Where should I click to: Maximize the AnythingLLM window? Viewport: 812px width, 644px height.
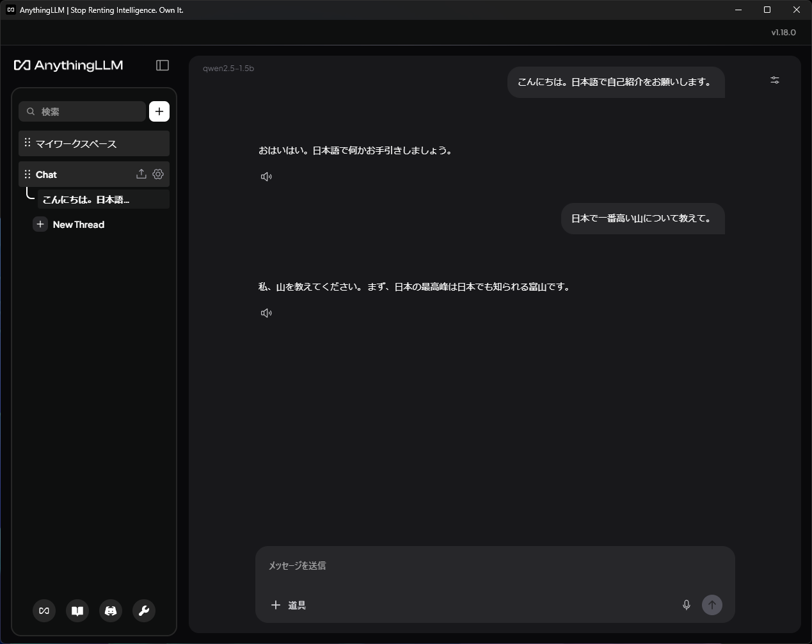point(767,10)
